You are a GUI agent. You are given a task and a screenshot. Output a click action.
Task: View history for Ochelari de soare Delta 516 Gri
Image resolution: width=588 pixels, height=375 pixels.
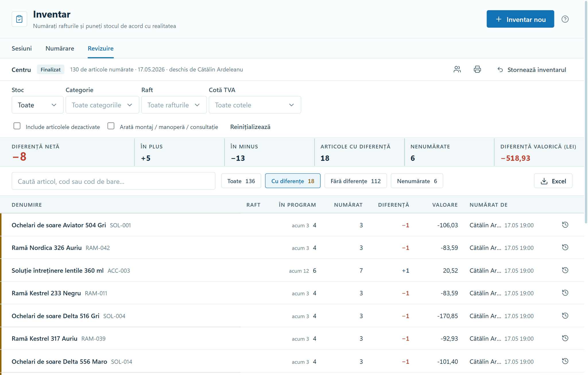point(565,316)
